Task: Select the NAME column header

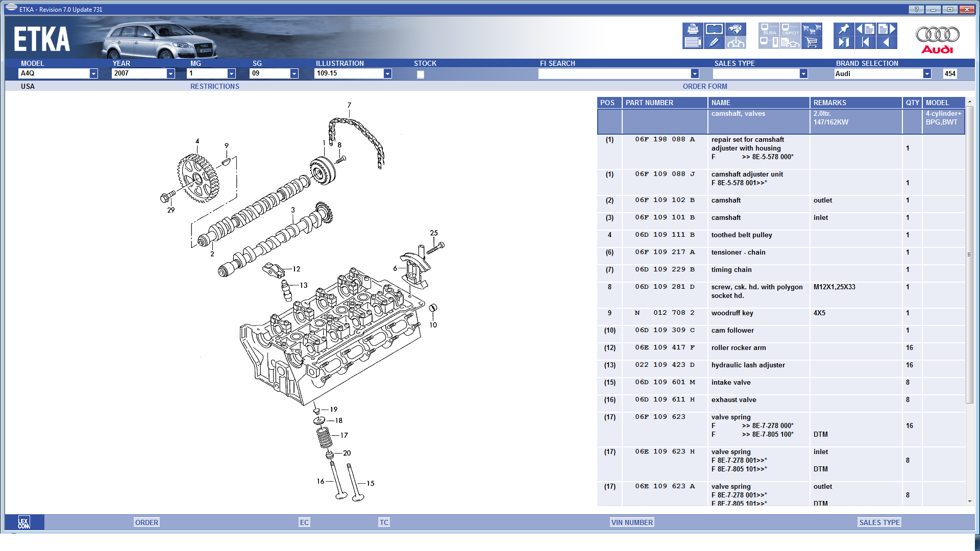Action: pos(758,103)
